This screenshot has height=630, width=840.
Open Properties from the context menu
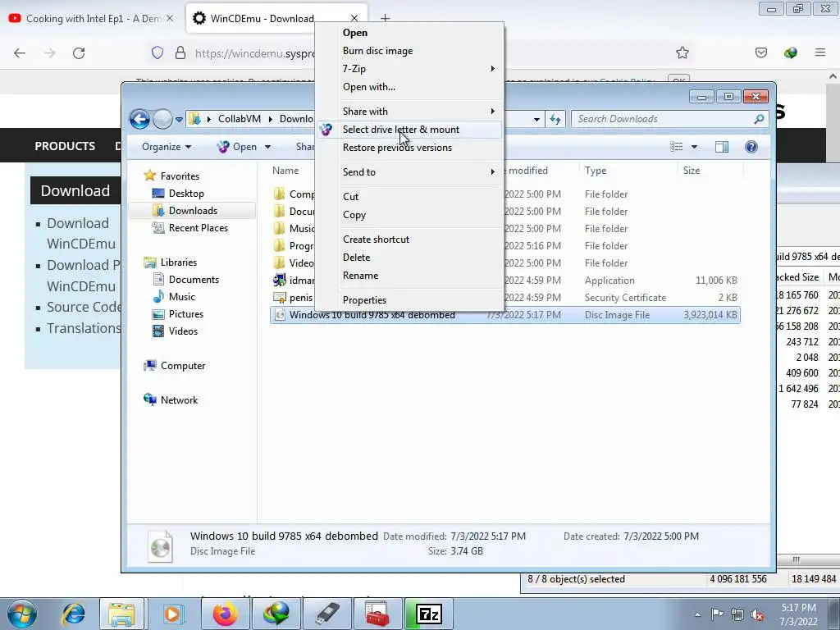(409, 300)
